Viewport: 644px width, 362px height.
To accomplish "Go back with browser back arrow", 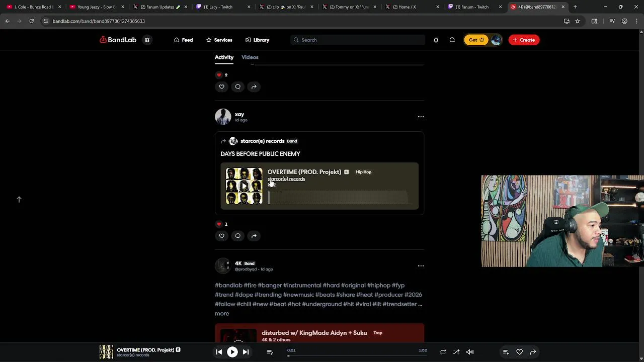I will click(x=7, y=21).
